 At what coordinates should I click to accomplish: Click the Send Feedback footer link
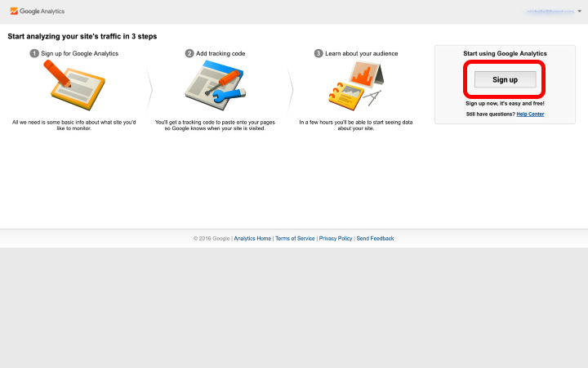tap(375, 238)
